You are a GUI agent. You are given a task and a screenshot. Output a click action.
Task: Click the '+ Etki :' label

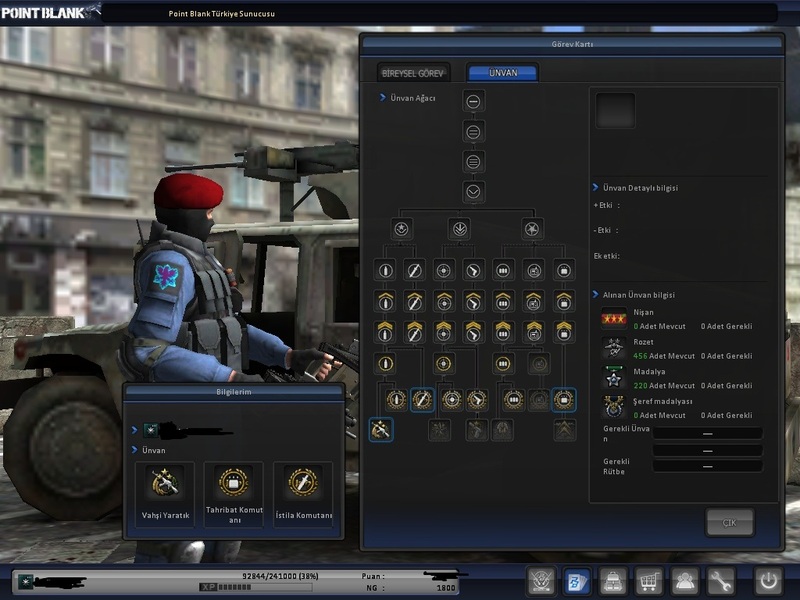tap(607, 205)
